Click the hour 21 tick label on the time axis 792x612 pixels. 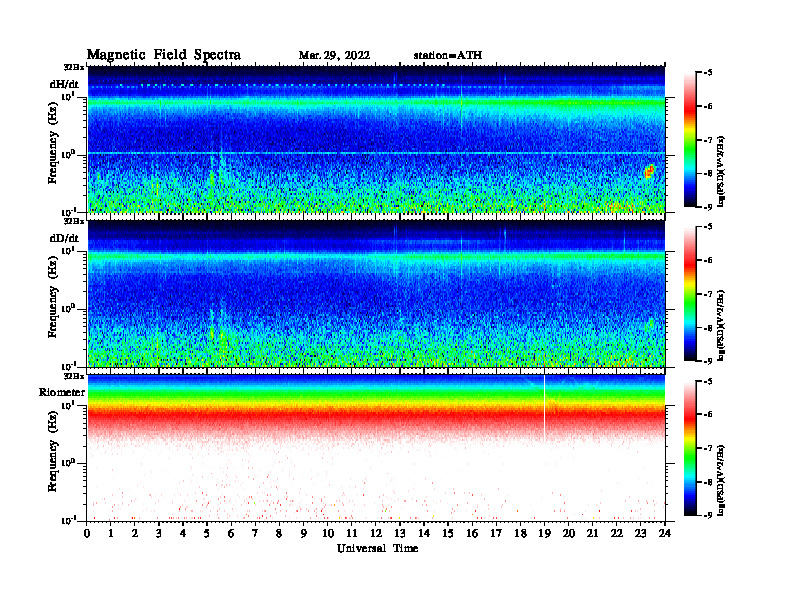(592, 533)
